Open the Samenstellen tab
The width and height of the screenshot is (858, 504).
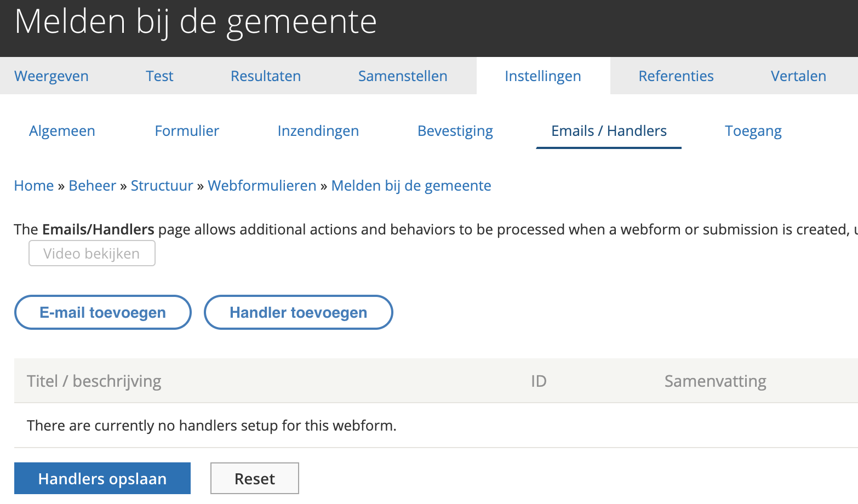403,76
